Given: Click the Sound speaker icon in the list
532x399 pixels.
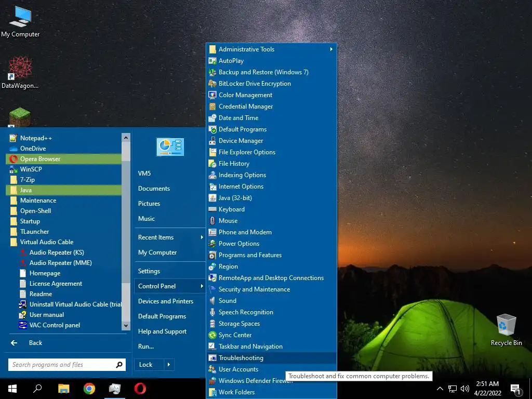Looking at the screenshot, I should [212, 301].
